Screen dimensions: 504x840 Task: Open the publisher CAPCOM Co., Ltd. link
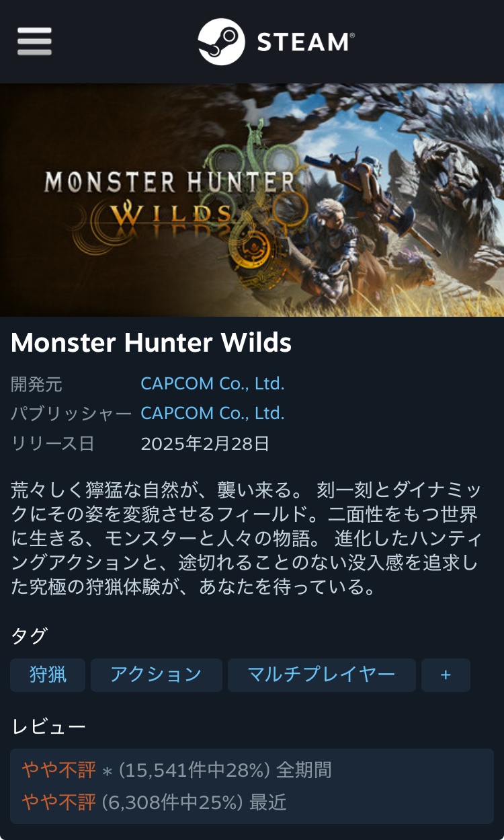(x=212, y=413)
